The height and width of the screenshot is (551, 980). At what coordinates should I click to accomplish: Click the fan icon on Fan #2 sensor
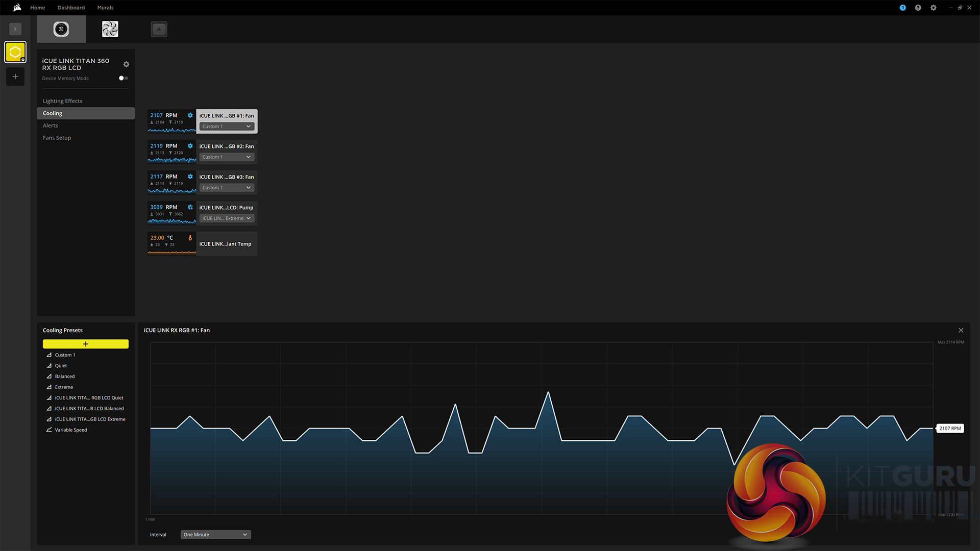[x=190, y=146]
